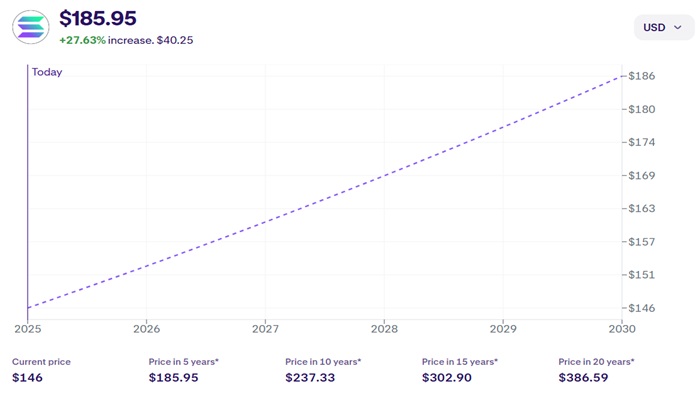Screen dimensions: 700x400
Task: Click the $146 y-axis label
Action: [x=641, y=307]
